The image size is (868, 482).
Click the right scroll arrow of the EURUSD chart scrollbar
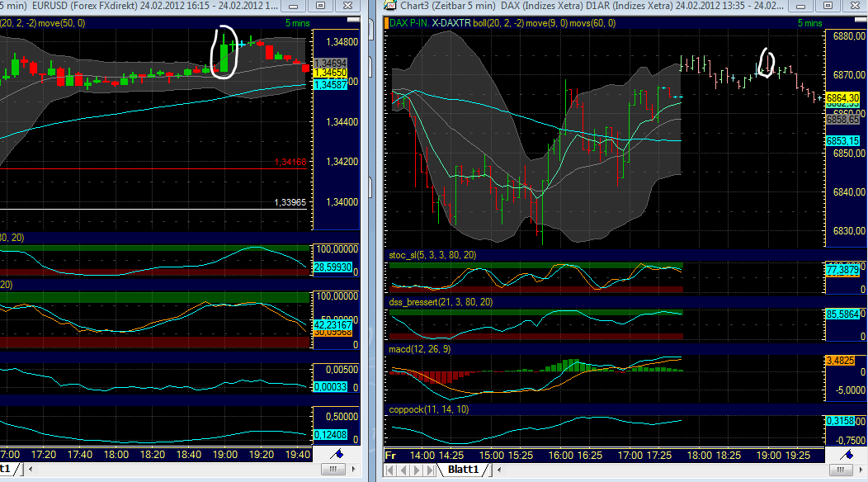pyautogui.click(x=355, y=468)
